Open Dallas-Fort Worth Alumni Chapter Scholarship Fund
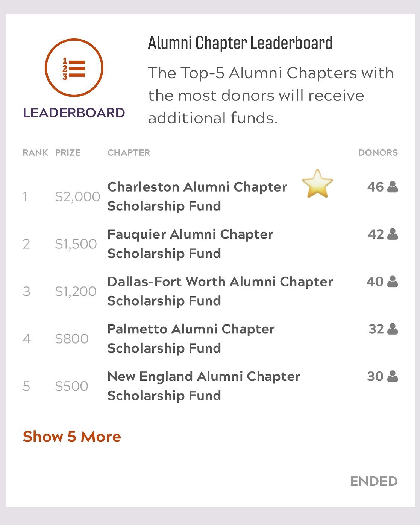The image size is (420, 525). click(x=220, y=291)
